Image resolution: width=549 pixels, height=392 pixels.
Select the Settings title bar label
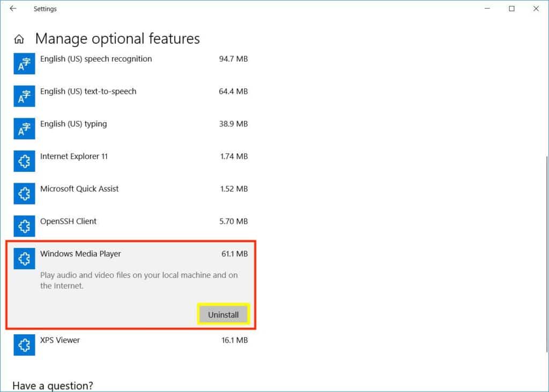45,9
